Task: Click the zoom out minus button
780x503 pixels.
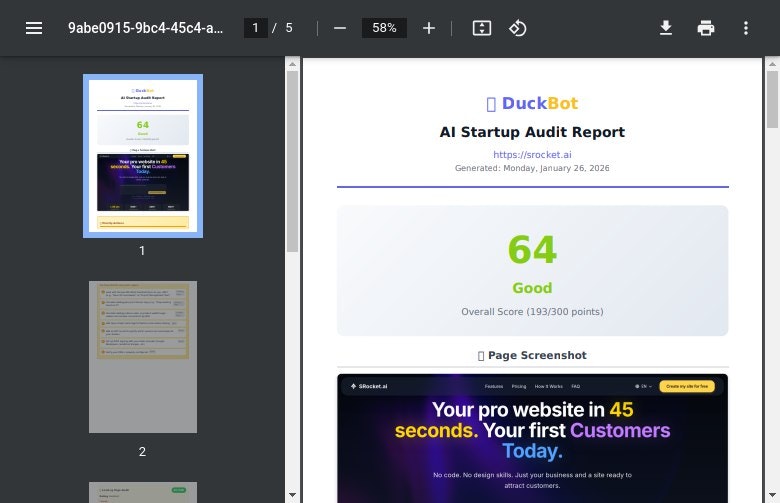Action: [340, 28]
